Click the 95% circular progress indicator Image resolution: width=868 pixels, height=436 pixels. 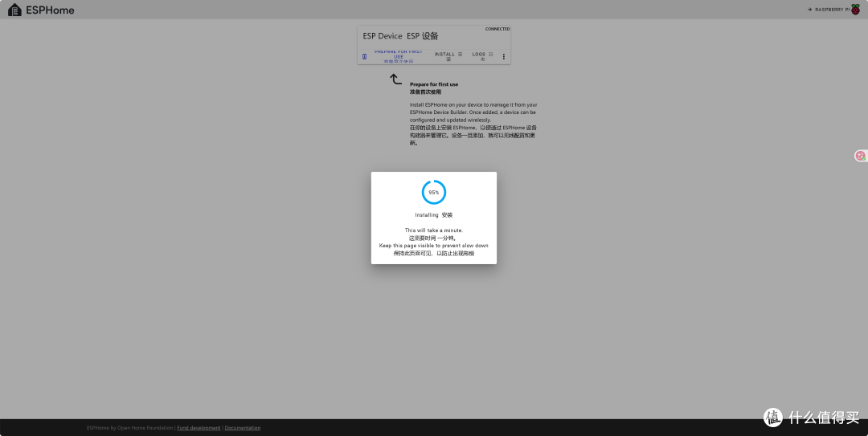434,192
